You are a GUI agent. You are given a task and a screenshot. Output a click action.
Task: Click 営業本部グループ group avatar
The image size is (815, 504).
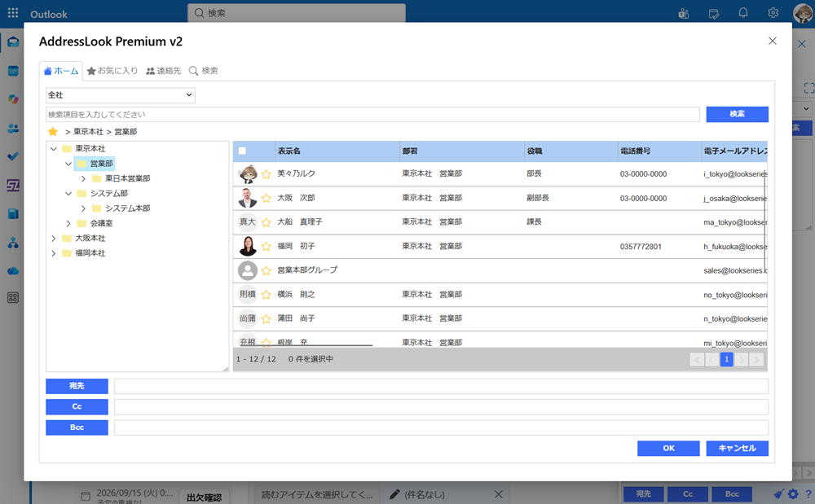[248, 270]
